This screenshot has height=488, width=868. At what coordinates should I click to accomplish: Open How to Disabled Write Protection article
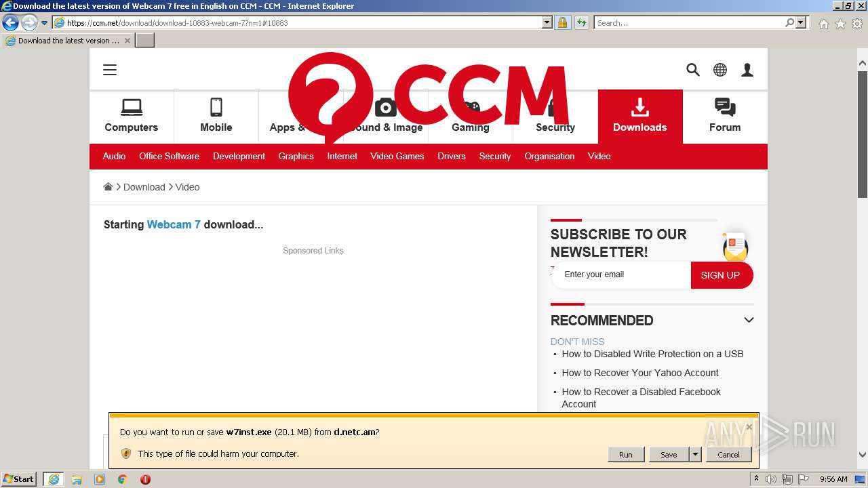tap(652, 354)
